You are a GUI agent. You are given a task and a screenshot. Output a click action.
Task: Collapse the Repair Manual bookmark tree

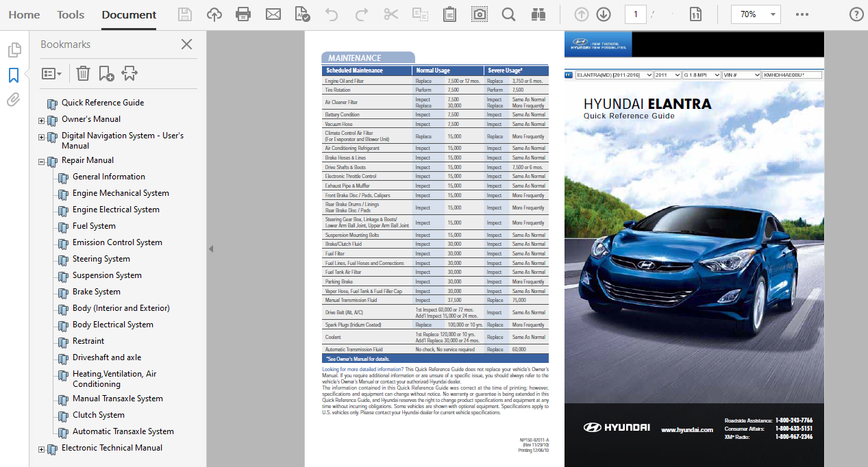(x=41, y=162)
